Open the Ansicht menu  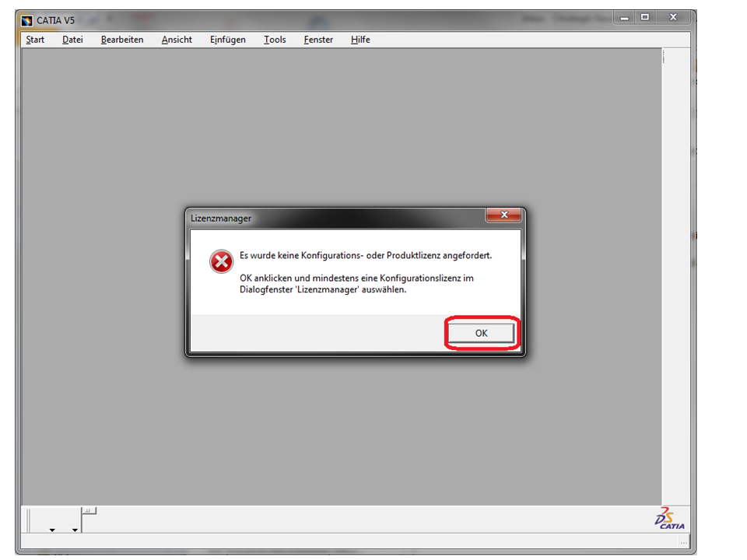click(177, 40)
